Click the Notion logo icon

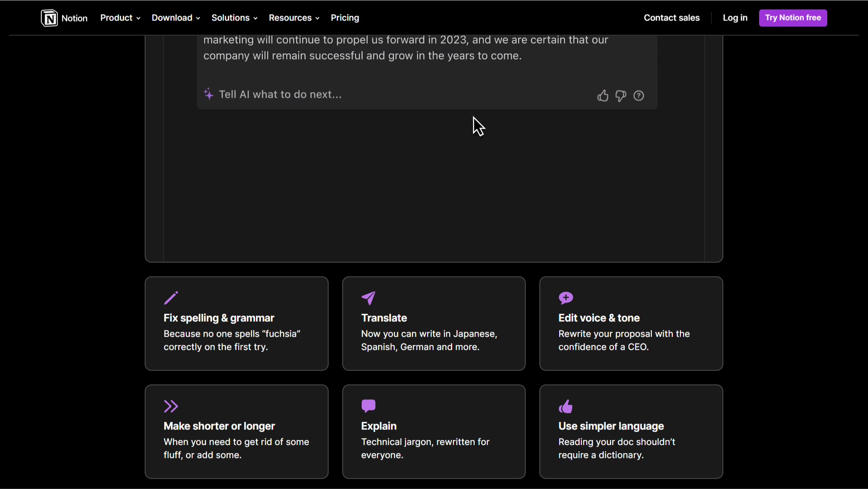pyautogui.click(x=49, y=18)
